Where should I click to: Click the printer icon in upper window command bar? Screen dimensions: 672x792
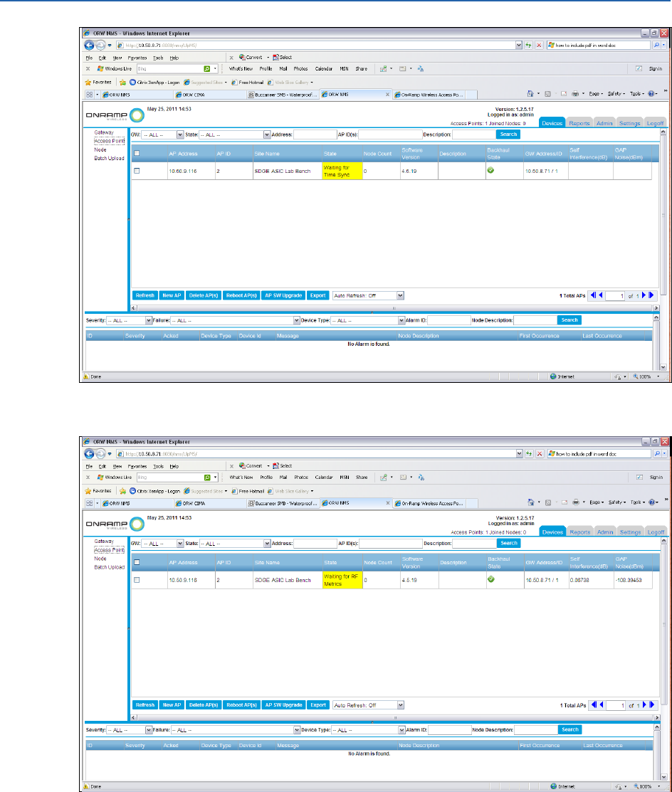575,93
